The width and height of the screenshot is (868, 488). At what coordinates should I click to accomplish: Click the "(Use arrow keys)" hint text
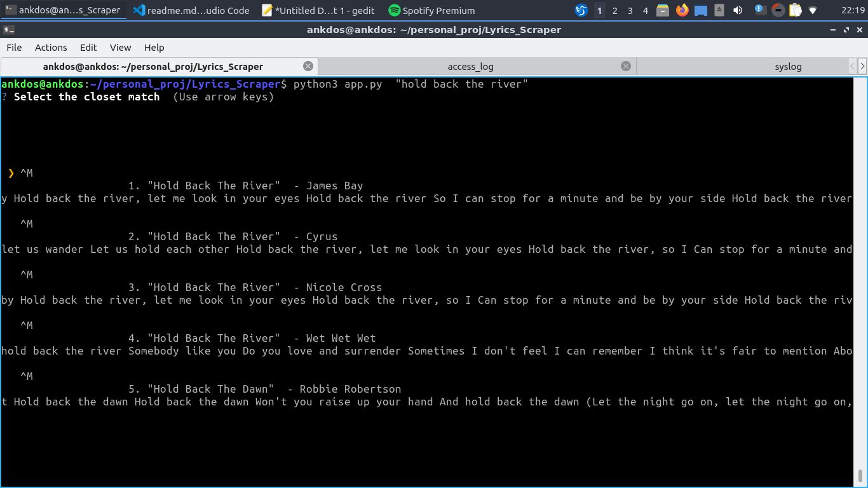coord(223,97)
